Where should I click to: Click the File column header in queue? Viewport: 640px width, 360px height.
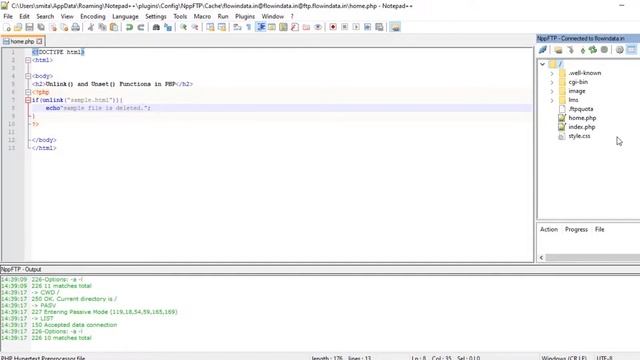click(x=599, y=229)
